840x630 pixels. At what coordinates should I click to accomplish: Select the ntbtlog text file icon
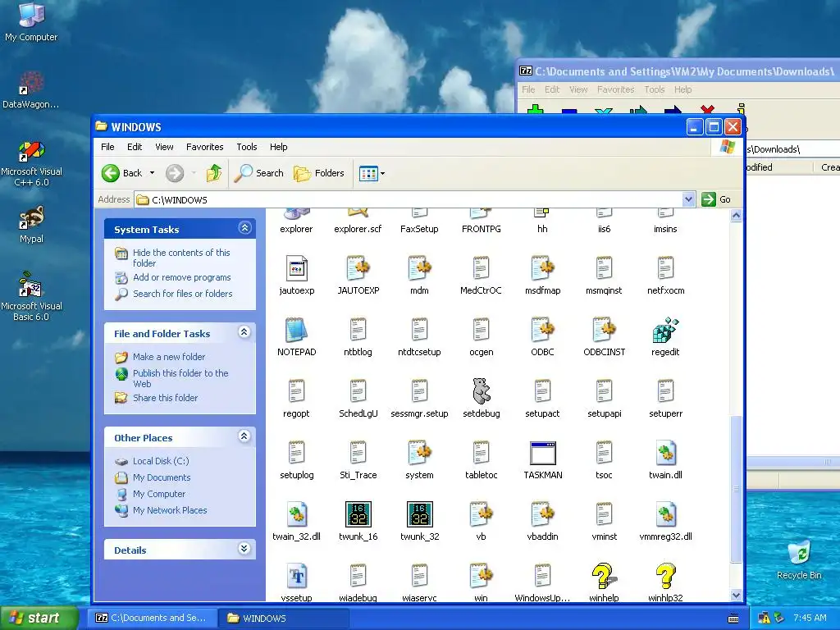click(x=358, y=330)
